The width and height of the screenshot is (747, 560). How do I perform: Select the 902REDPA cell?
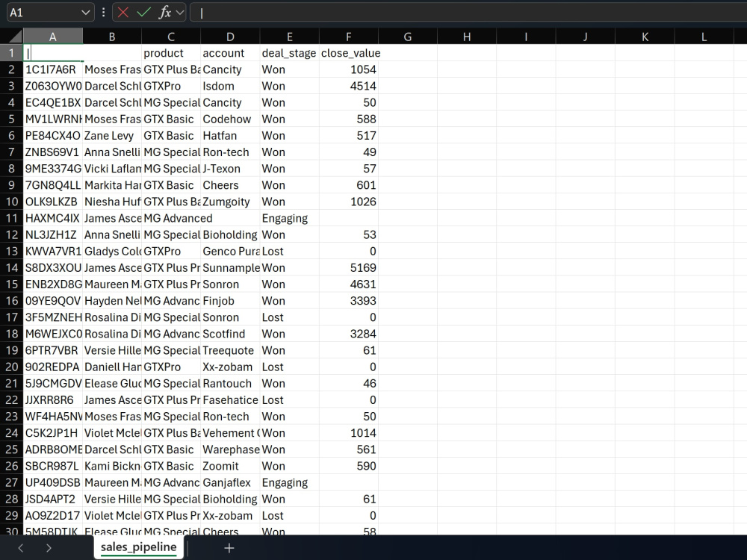[53, 367]
